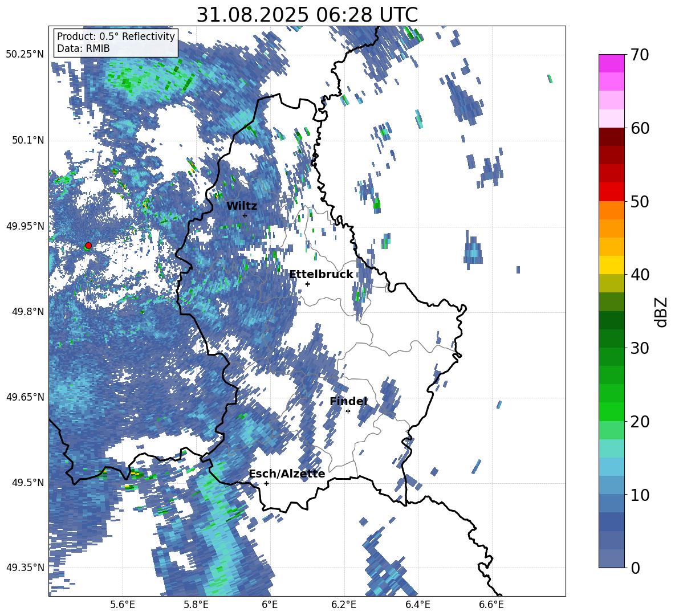The image size is (675, 616).
Task: Pick the slate blue swatch just above 0 dBZ
Action: pos(611,558)
